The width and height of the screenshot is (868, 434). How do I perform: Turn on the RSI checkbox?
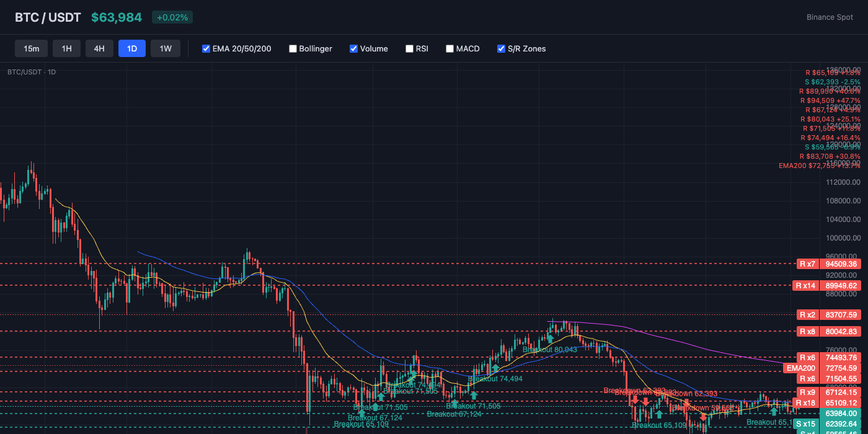(x=409, y=48)
